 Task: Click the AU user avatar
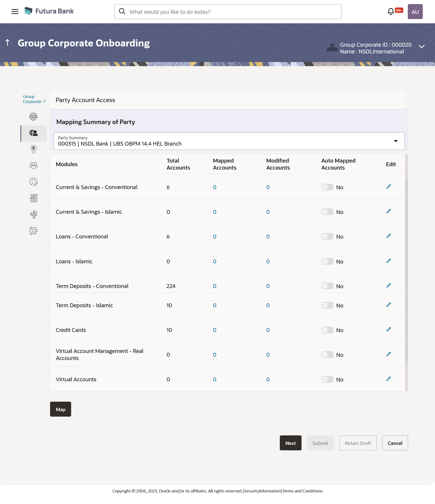pyautogui.click(x=415, y=11)
